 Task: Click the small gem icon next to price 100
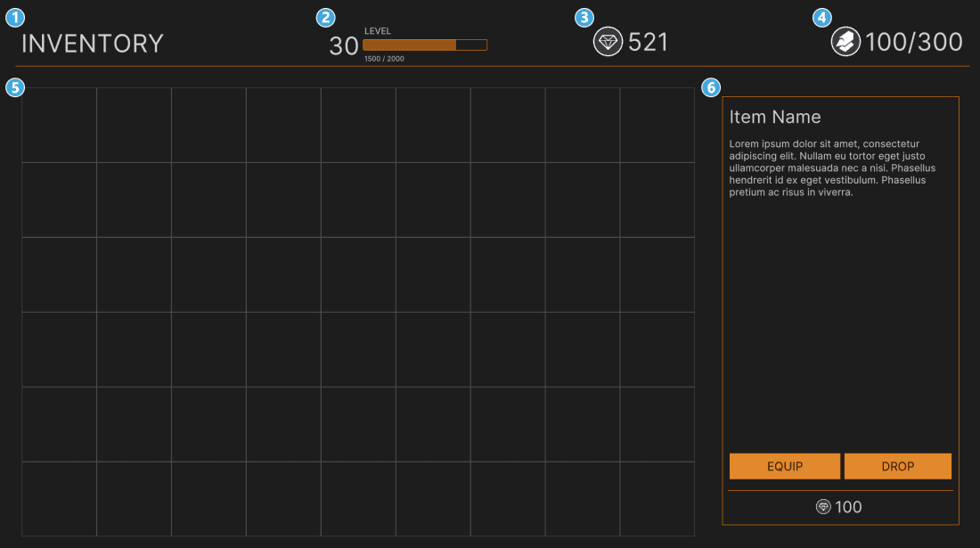click(x=823, y=506)
